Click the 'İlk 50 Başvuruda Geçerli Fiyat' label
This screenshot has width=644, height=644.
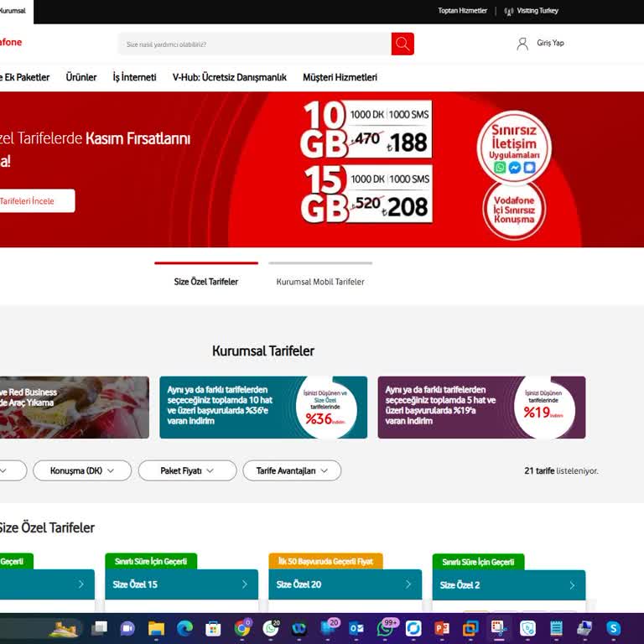coord(325,561)
